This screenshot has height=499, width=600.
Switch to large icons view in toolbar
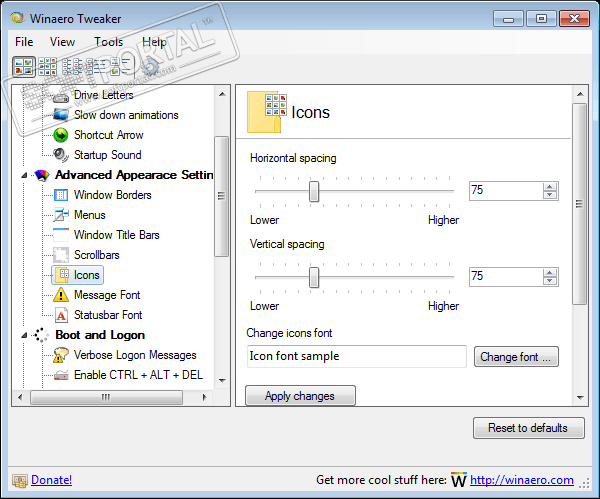(x=24, y=67)
